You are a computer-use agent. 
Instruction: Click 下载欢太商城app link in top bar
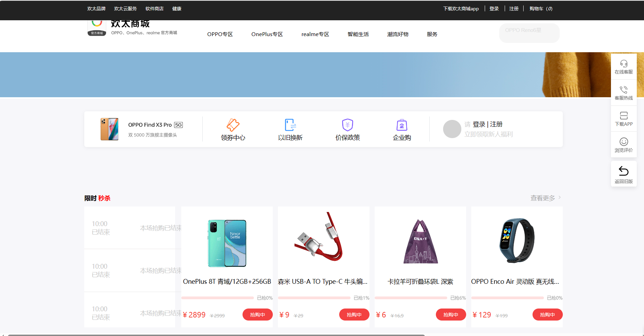click(x=461, y=9)
